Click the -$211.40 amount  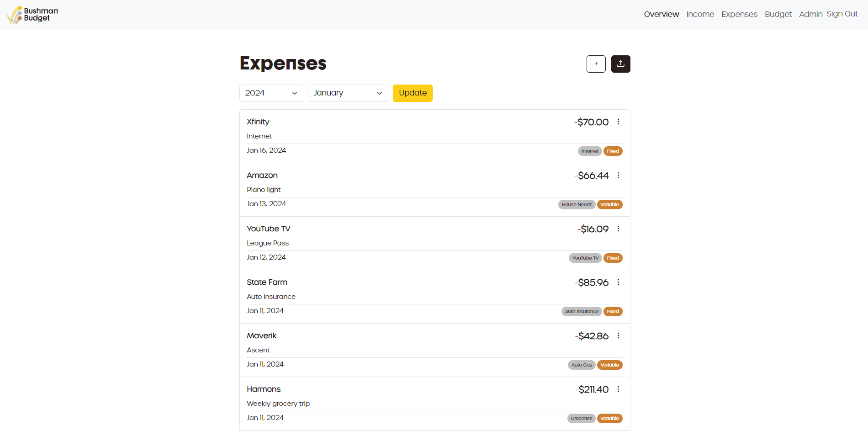click(x=592, y=389)
